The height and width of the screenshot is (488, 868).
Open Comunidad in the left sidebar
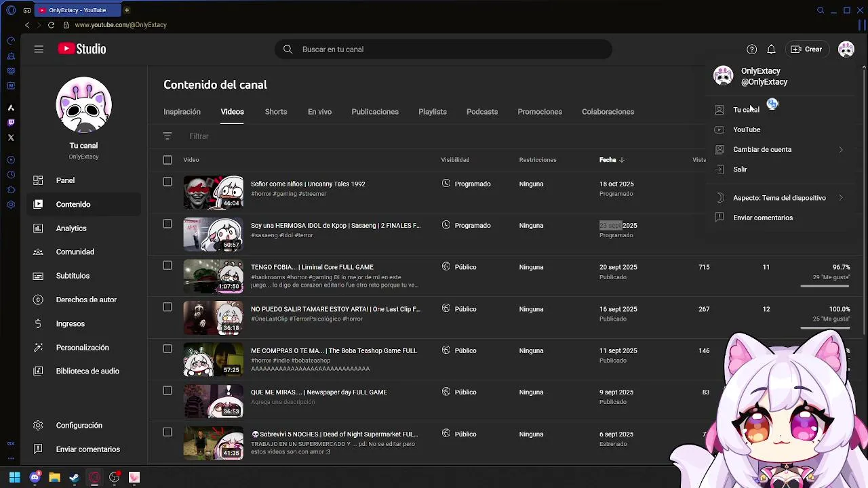pyautogui.click(x=83, y=252)
